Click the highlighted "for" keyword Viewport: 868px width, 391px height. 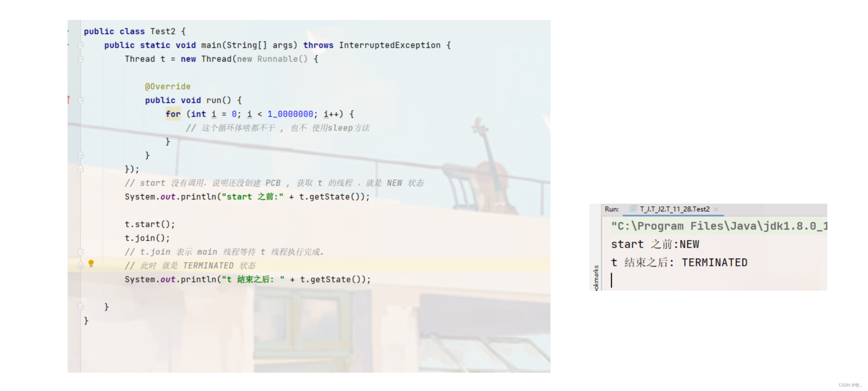tap(173, 114)
